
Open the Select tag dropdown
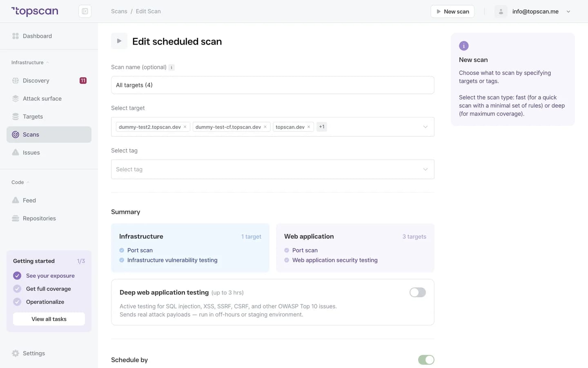coord(273,169)
